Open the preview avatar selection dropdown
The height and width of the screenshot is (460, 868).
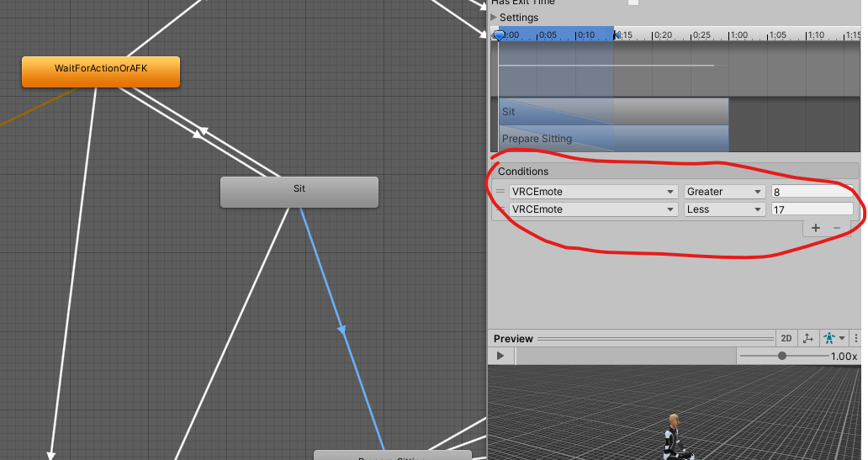pyautogui.click(x=834, y=338)
